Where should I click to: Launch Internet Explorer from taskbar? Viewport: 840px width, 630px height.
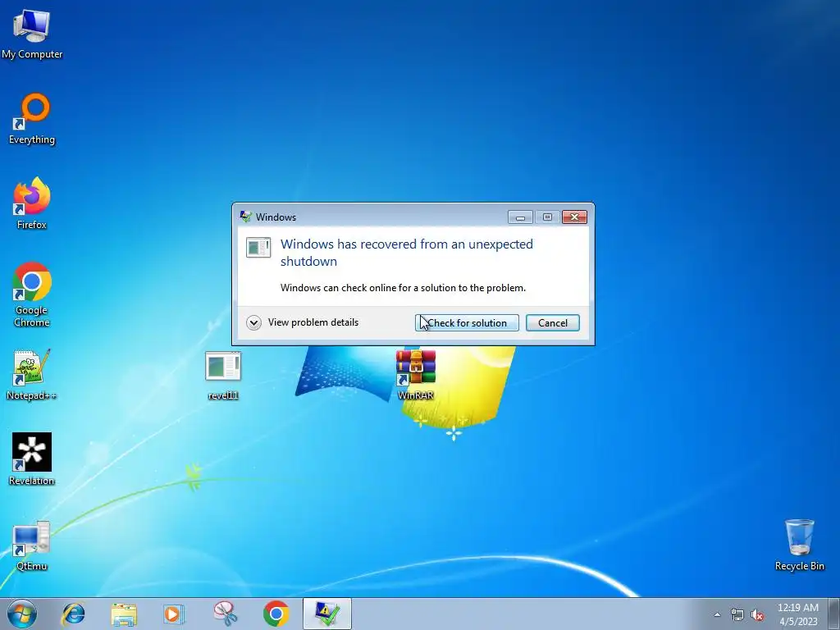[x=73, y=614]
